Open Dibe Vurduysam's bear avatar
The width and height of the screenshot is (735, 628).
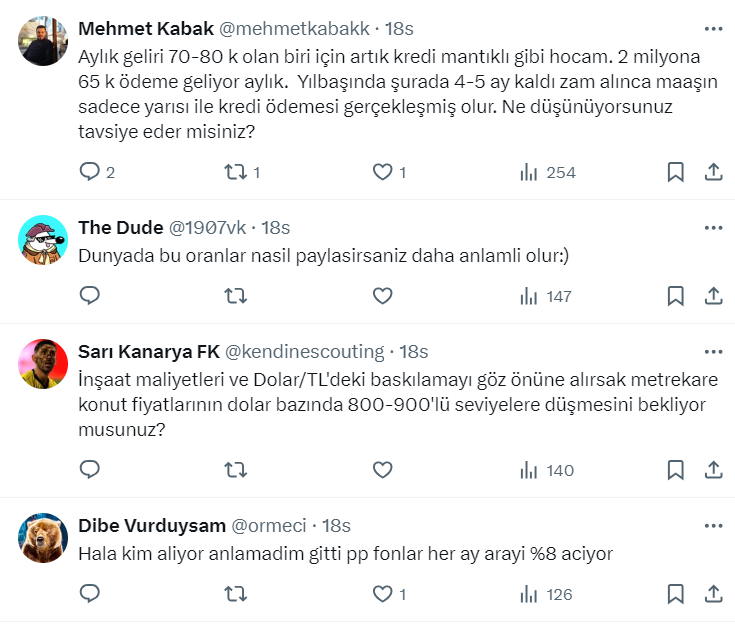tap(43, 538)
